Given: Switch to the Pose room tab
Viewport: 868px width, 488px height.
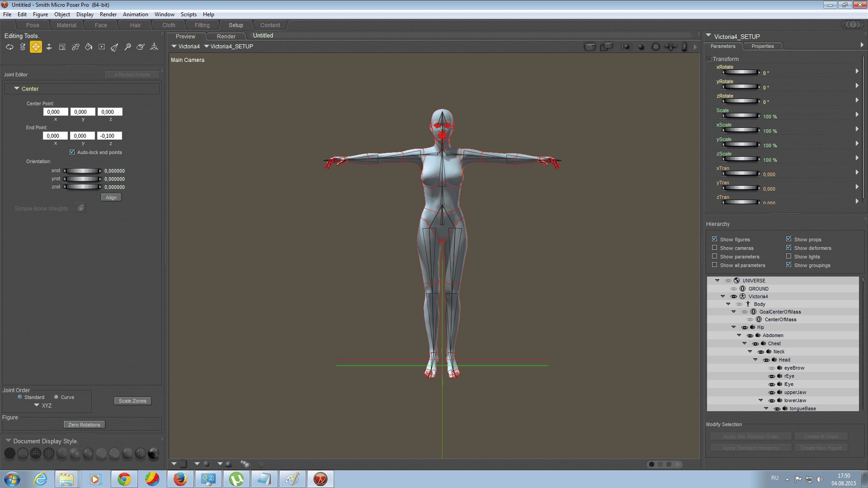Looking at the screenshot, I should [33, 25].
